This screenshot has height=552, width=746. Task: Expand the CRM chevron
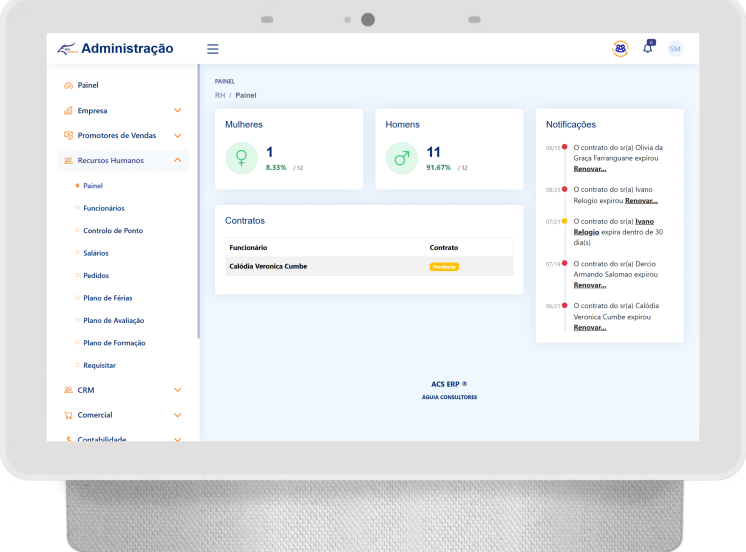pyautogui.click(x=177, y=390)
